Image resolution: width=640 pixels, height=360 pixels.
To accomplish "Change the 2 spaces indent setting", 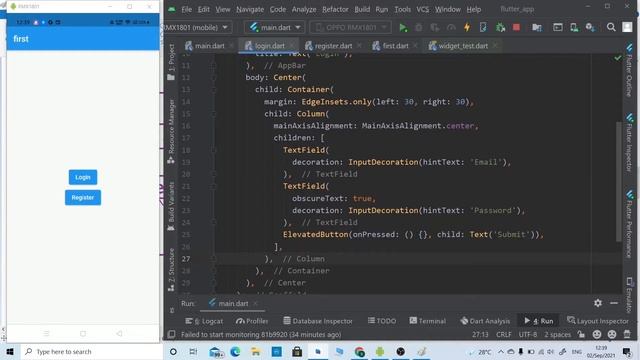I will [x=558, y=335].
